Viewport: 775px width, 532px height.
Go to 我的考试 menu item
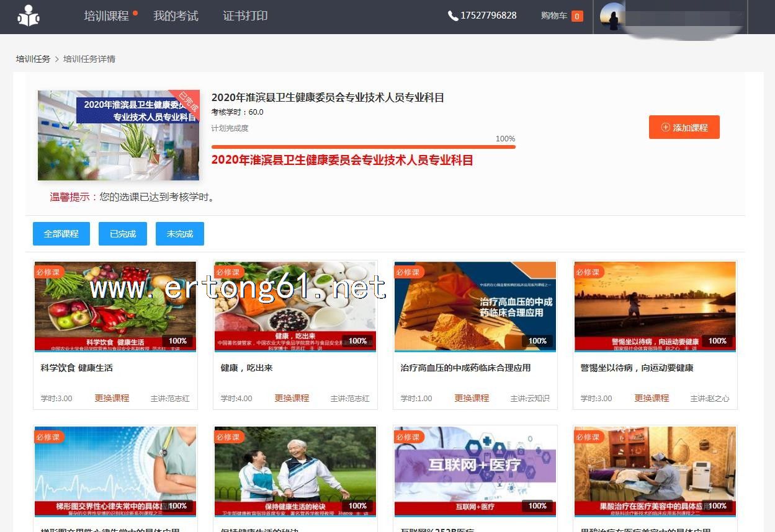pos(176,16)
